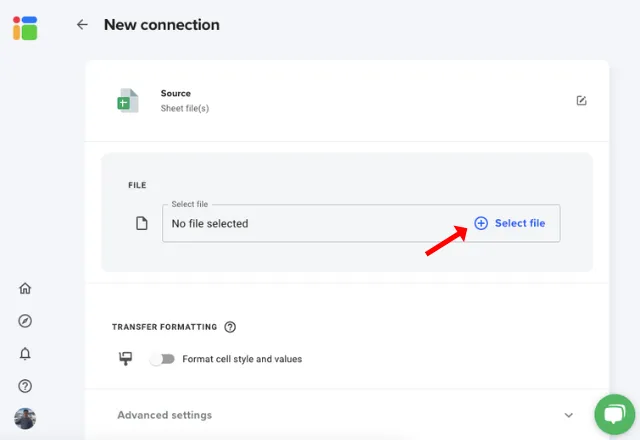Click the No file selected field
Image resolution: width=640 pixels, height=440 pixels.
(x=361, y=223)
